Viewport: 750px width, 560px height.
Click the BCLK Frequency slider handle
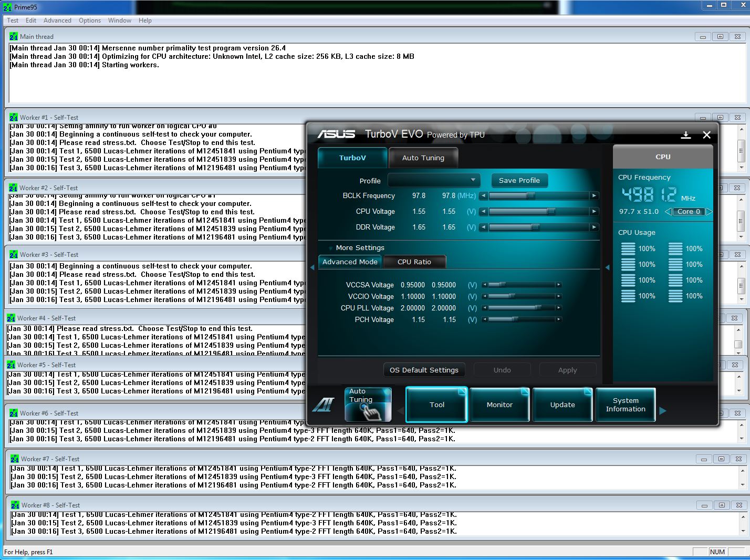531,196
